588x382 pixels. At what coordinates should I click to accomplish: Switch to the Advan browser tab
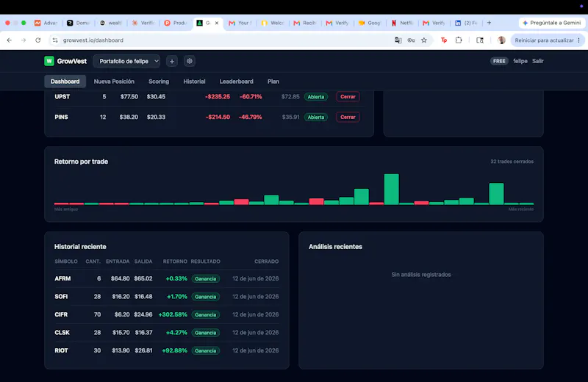click(46, 23)
